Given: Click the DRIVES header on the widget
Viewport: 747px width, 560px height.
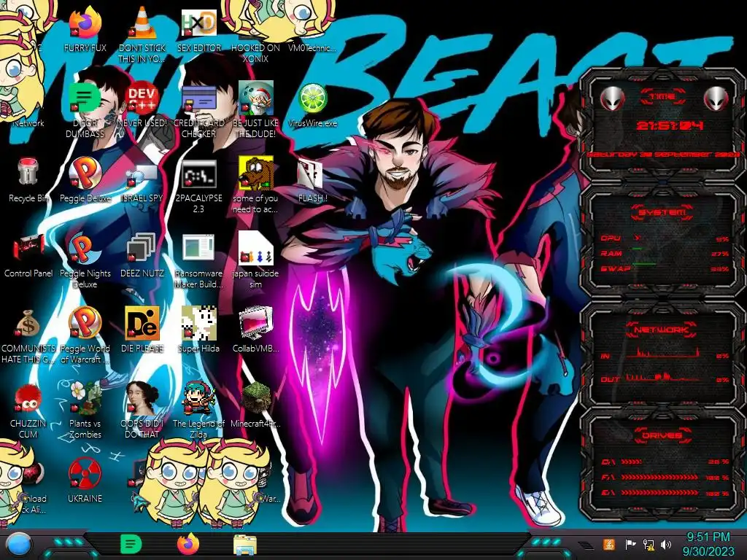Looking at the screenshot, I should [x=661, y=435].
